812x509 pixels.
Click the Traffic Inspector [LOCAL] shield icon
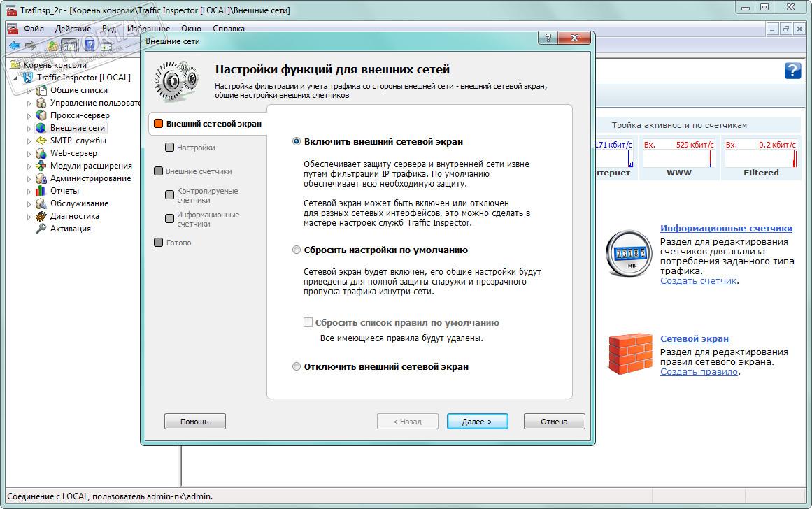pyautogui.click(x=28, y=78)
